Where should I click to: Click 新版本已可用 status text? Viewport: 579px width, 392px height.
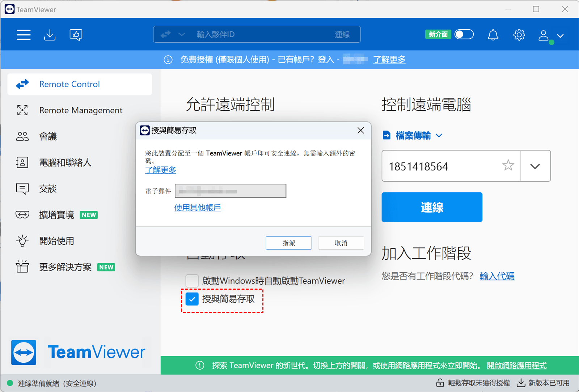pos(549,383)
